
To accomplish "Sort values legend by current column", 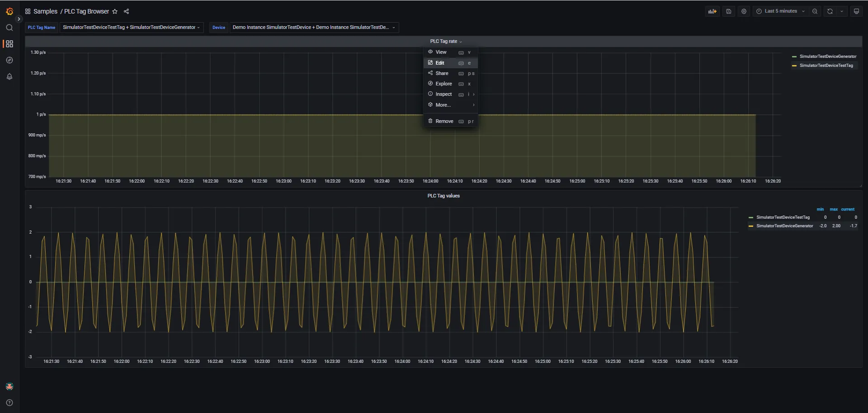I will 848,209.
